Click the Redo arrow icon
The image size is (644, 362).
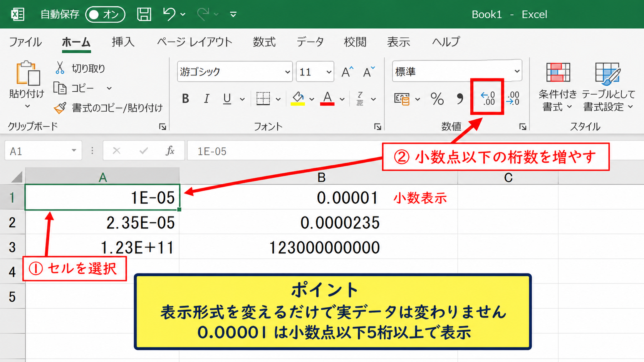(202, 14)
